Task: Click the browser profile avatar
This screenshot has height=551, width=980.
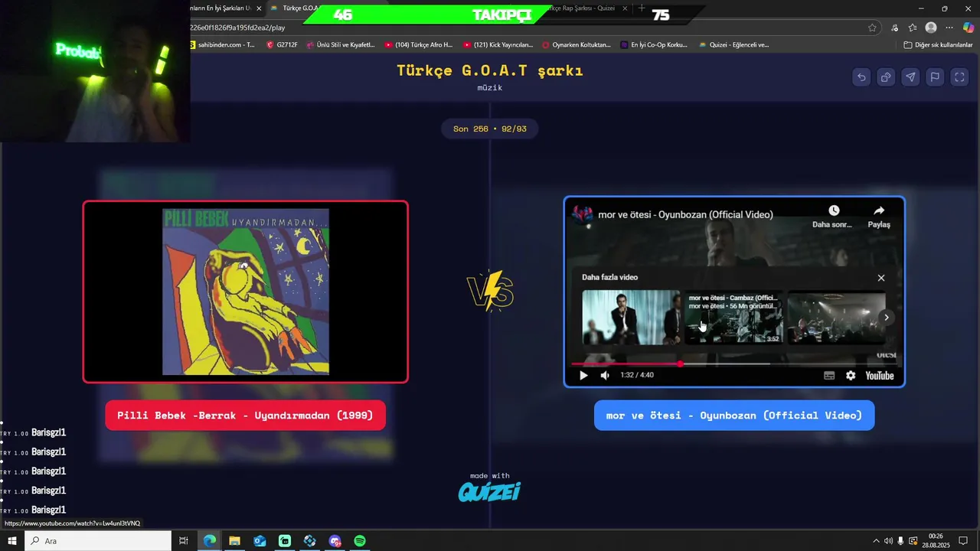Action: 931,28
